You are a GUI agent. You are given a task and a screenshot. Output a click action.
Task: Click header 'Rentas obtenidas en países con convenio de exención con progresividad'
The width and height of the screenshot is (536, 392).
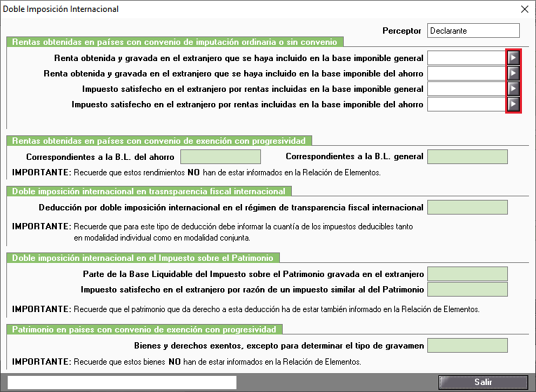(159, 141)
